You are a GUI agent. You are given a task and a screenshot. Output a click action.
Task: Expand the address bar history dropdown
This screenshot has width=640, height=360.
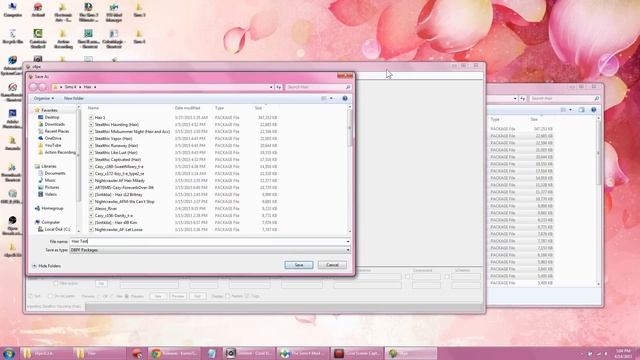[x=271, y=87]
